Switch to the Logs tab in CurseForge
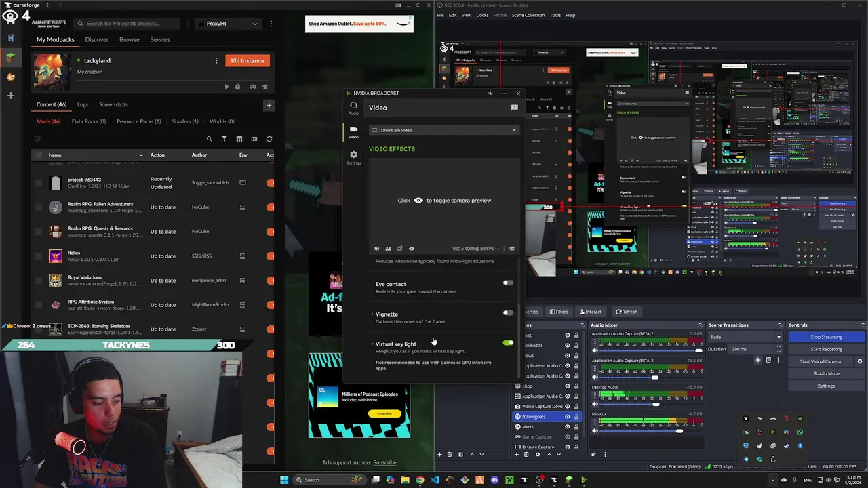This screenshot has height=488, width=868. (x=83, y=105)
